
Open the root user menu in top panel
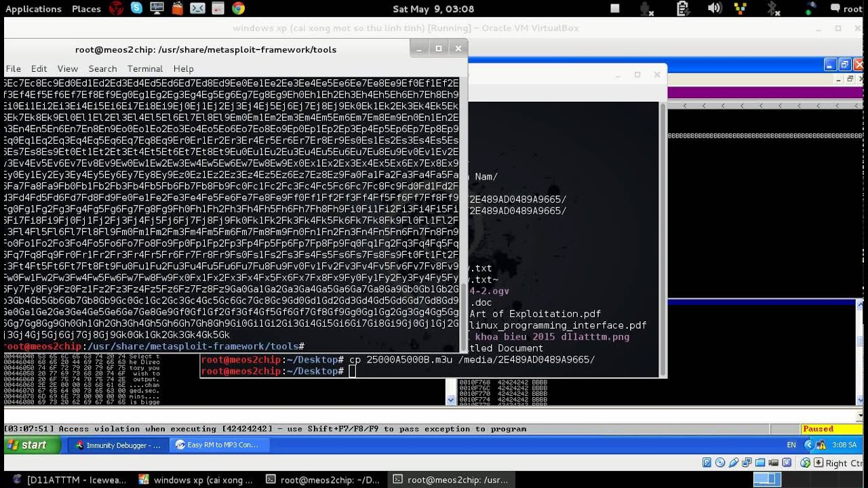tap(846, 9)
